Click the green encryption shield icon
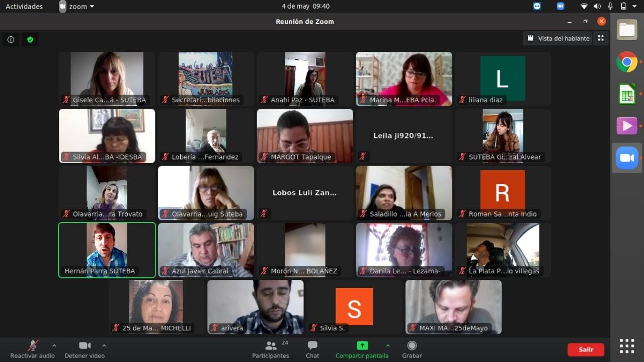 pos(30,39)
